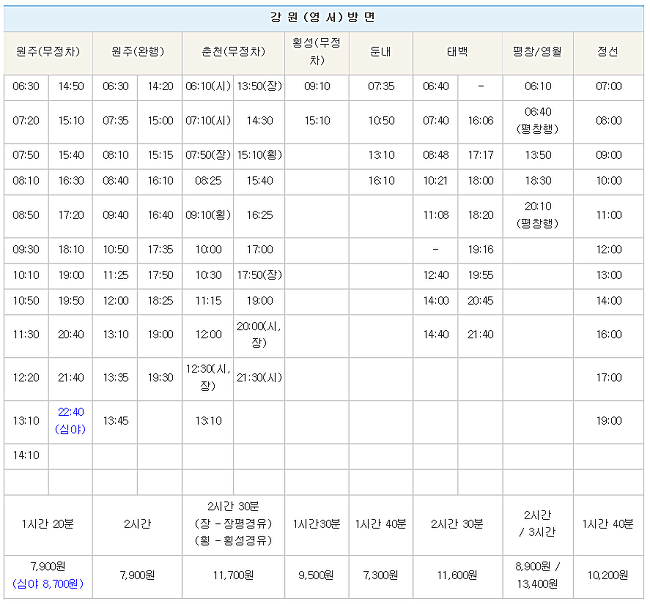The height and width of the screenshot is (604, 650).
Task: Click the 춘천(무정차) column header
Action: point(233,52)
